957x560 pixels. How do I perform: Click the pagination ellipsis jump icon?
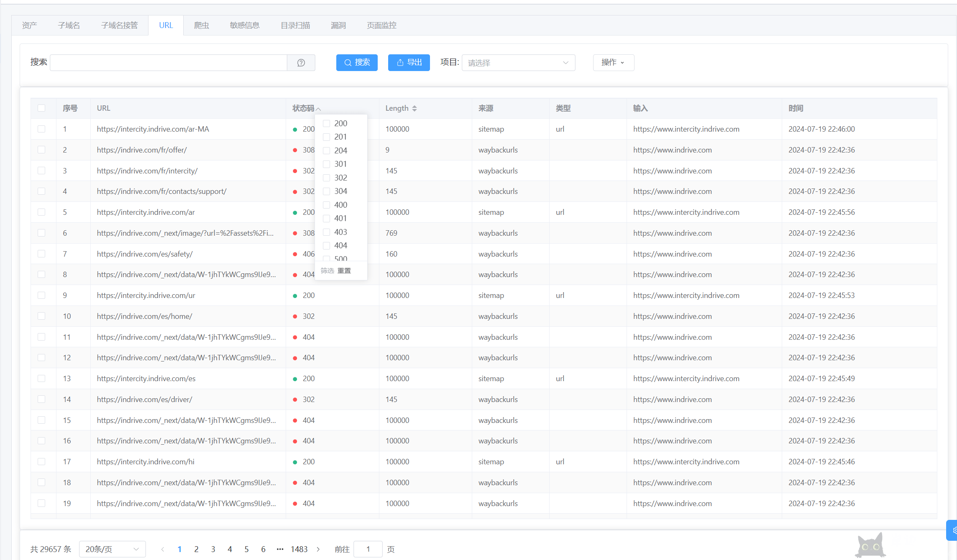tap(280, 549)
